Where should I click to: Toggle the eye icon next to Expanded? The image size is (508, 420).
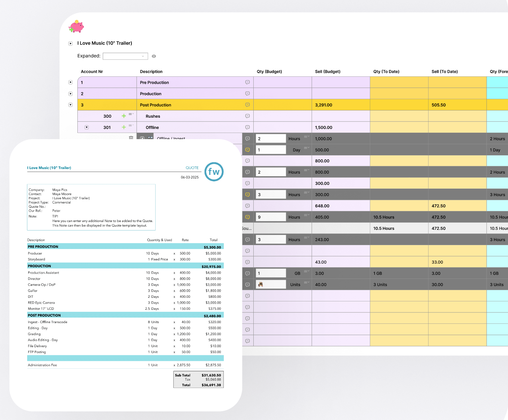tap(154, 56)
